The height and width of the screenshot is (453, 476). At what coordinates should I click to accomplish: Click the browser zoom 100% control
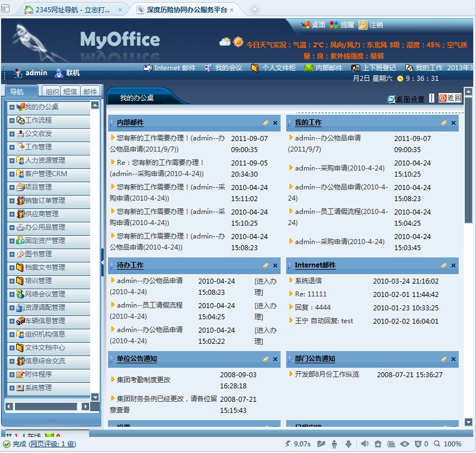point(448,444)
